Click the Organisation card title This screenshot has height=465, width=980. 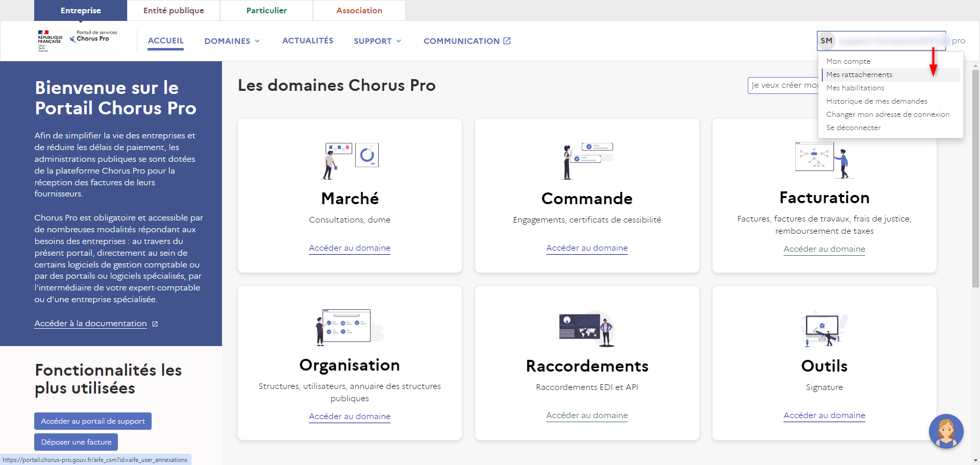pyautogui.click(x=350, y=365)
